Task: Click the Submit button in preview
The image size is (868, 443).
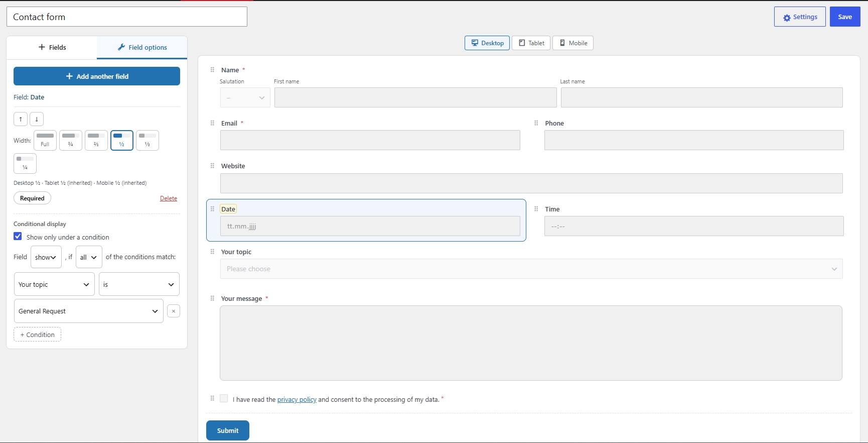Action: 228,430
